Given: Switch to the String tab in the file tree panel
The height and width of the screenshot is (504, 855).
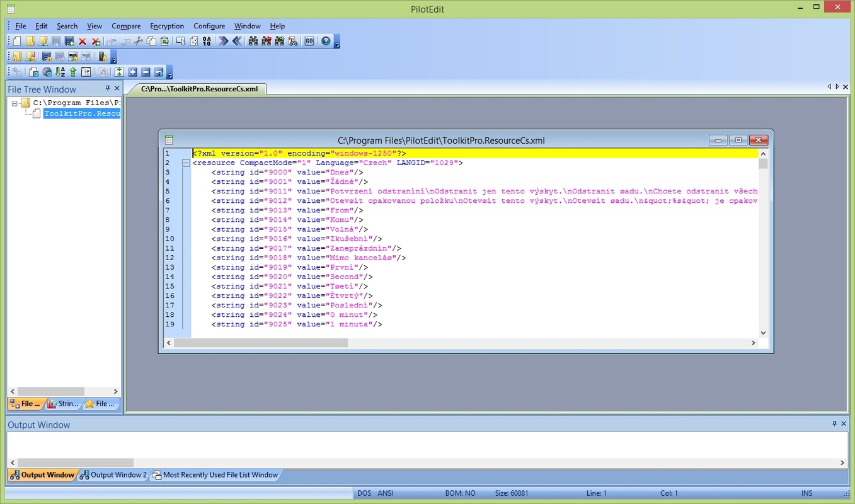Looking at the screenshot, I should click(x=63, y=404).
